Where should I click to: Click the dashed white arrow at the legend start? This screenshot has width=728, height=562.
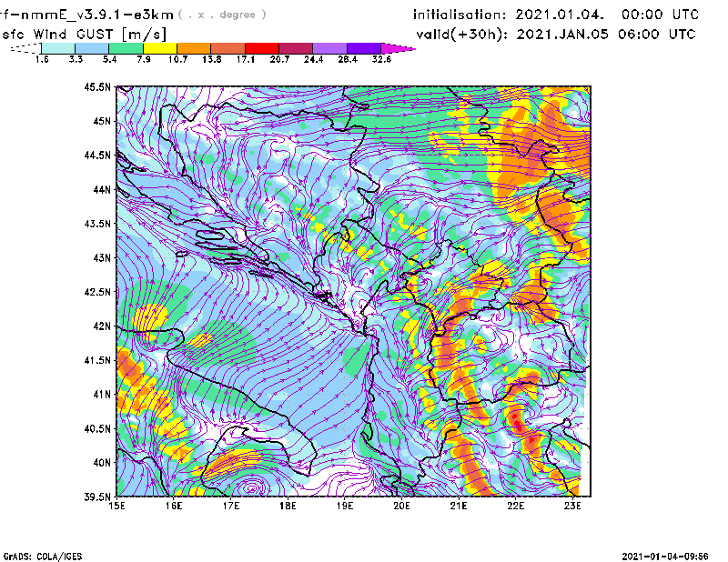coord(25,48)
